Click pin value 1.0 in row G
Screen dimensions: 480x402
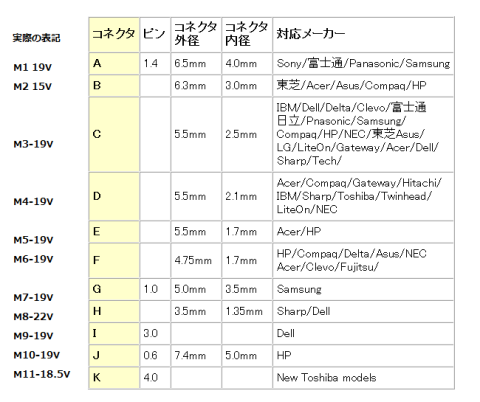click(x=155, y=289)
